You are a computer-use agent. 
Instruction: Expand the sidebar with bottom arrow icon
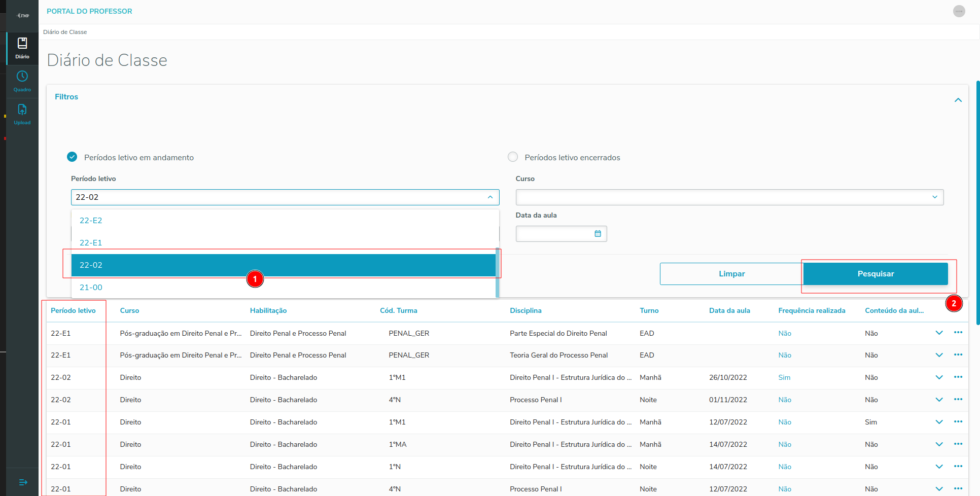23,482
